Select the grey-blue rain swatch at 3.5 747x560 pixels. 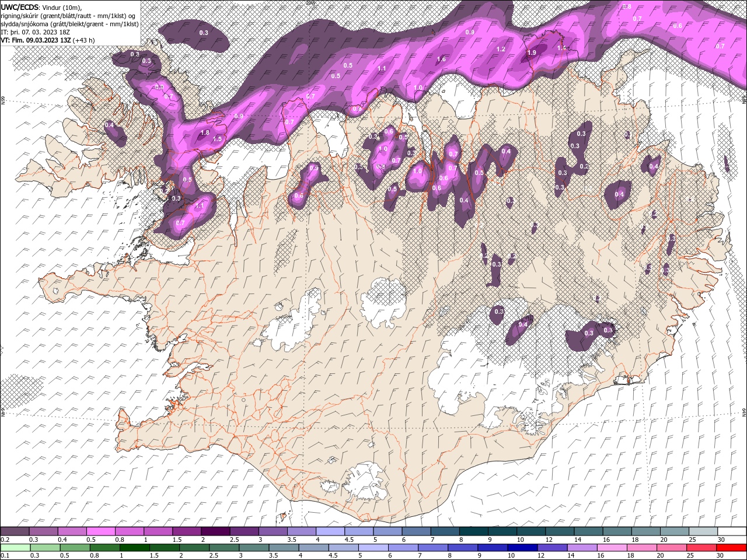pos(284,548)
